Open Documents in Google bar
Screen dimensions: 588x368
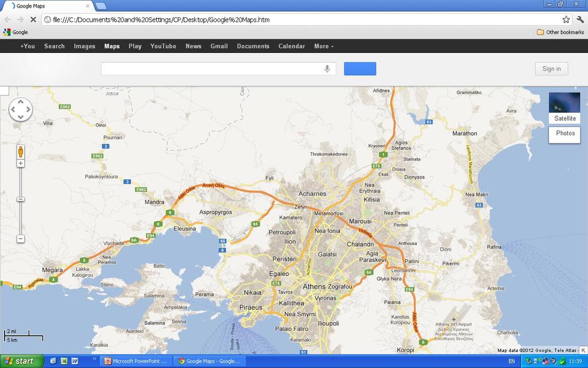click(x=253, y=46)
